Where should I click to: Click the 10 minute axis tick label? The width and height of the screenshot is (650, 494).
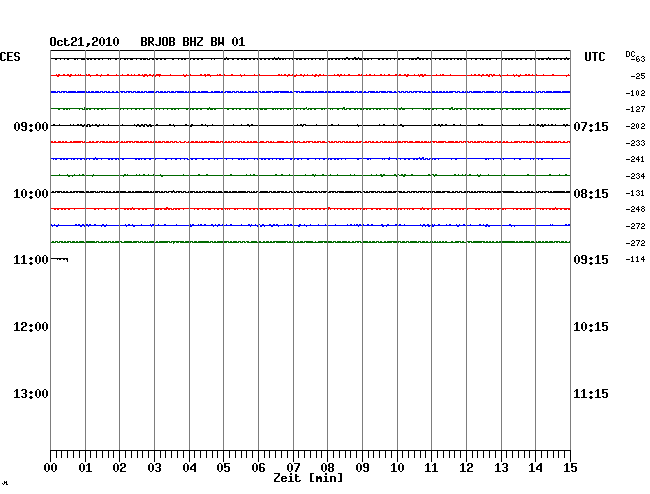(x=397, y=468)
